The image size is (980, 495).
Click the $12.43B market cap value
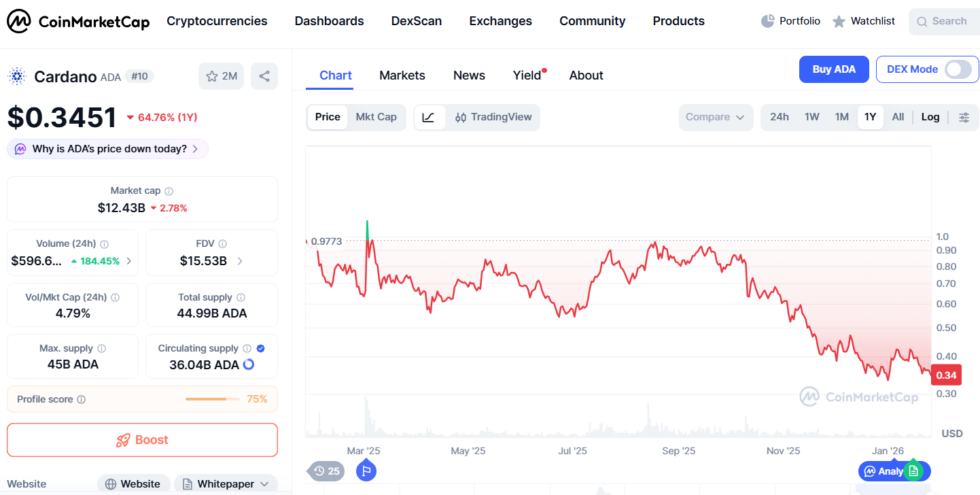point(122,207)
